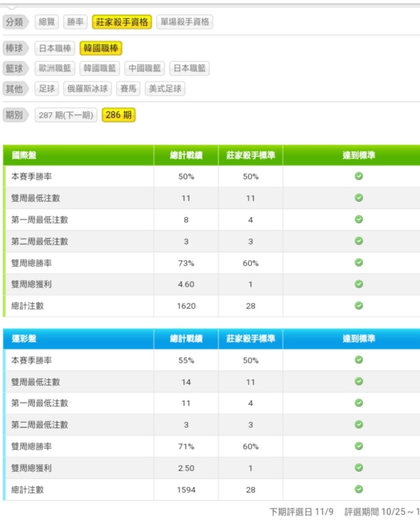Select 韓國職籃 under basketball
This screenshot has height=522, width=420.
coord(100,68)
